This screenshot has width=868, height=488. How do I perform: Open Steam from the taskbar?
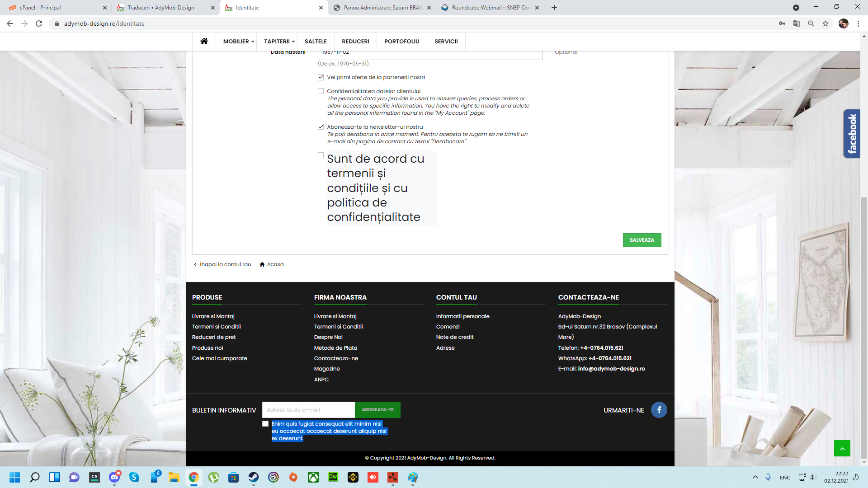click(x=254, y=477)
